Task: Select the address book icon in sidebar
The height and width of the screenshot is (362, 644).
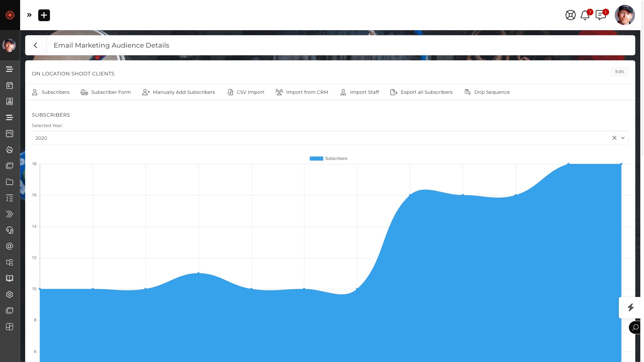Action: click(10, 102)
